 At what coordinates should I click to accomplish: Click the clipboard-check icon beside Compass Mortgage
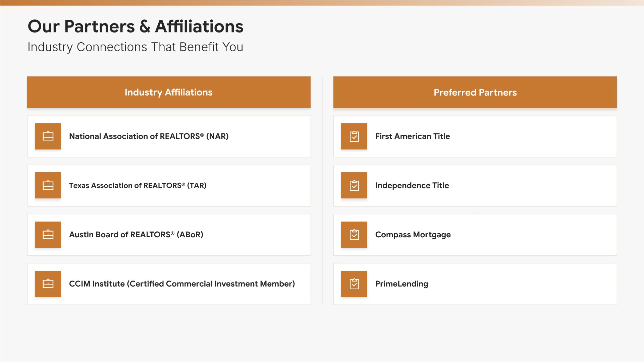click(x=354, y=235)
